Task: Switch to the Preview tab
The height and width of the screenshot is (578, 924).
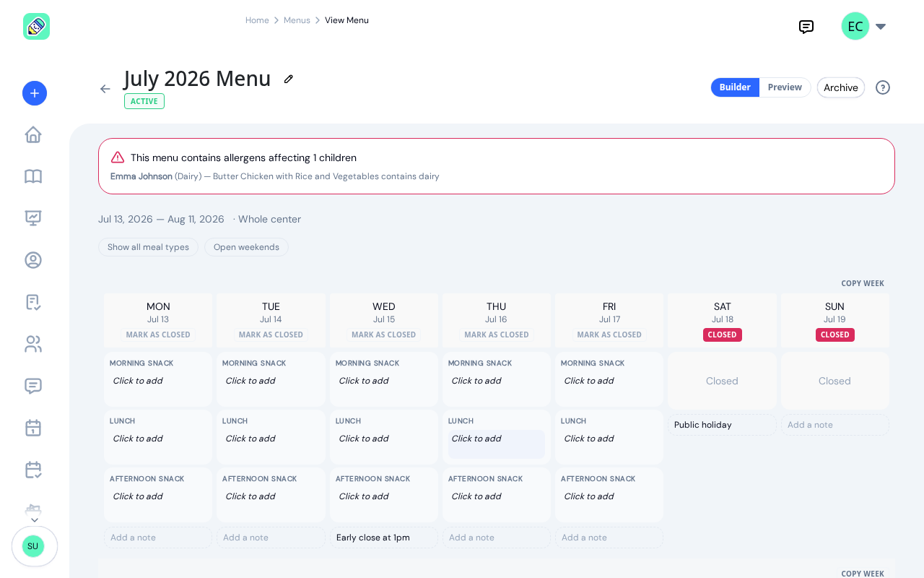Action: (785, 87)
